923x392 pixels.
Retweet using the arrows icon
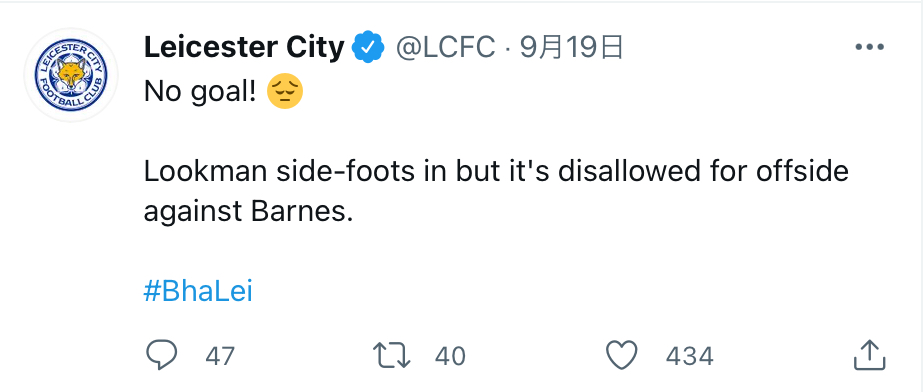click(391, 356)
